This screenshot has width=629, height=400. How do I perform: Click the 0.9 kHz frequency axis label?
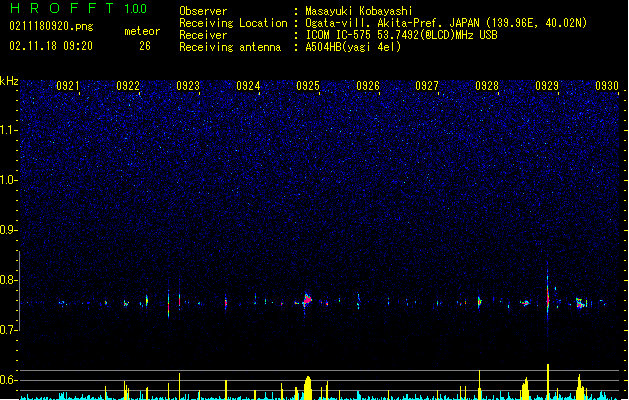pyautogui.click(x=8, y=230)
